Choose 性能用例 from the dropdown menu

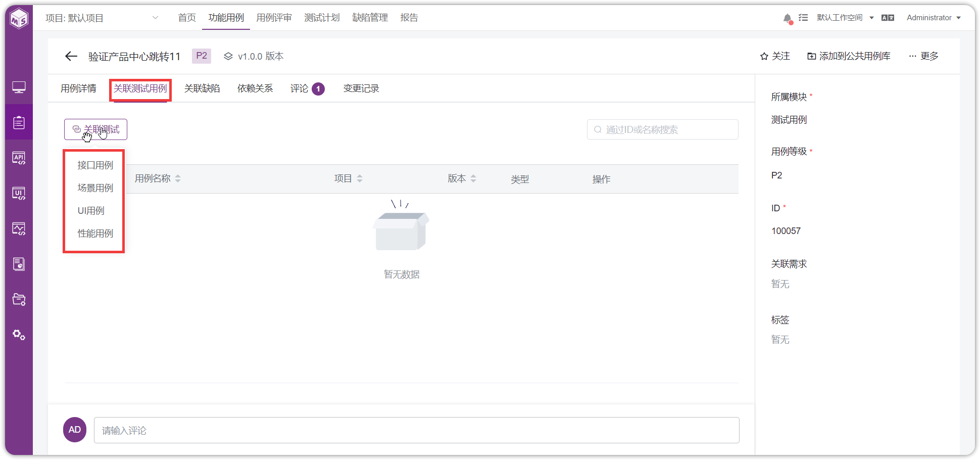point(95,234)
